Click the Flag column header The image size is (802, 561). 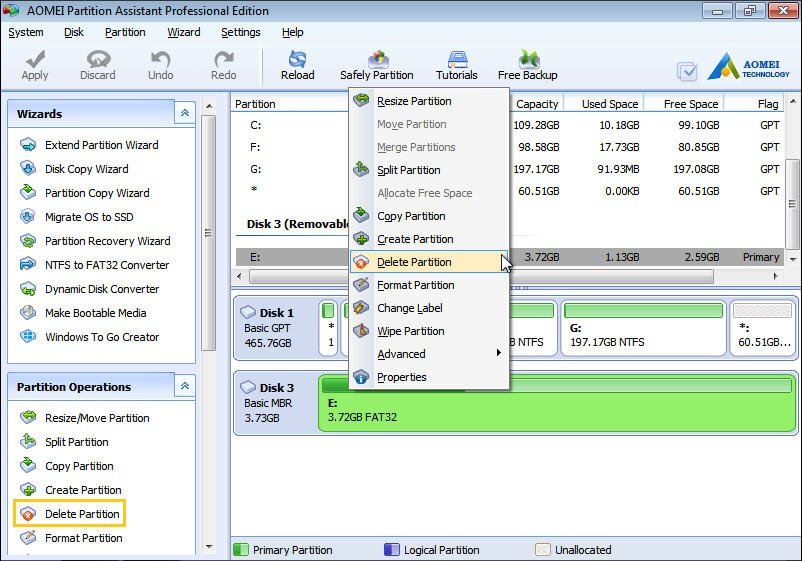click(754, 104)
